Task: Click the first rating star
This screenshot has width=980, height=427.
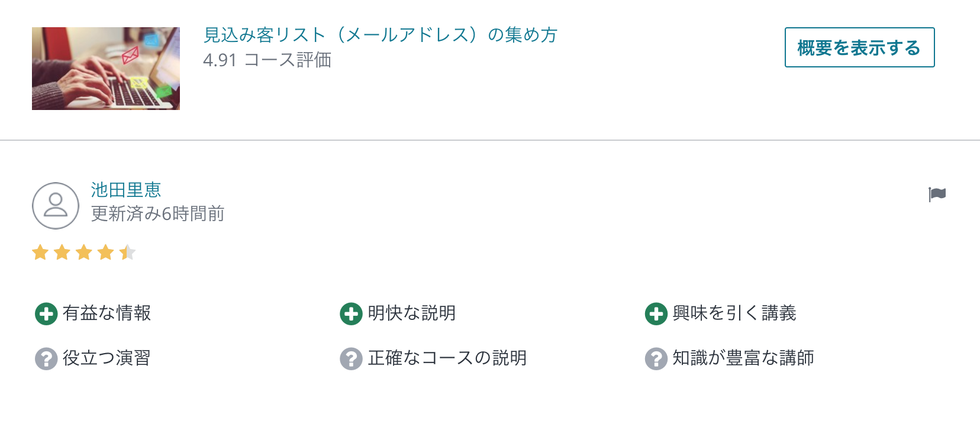Action: (x=40, y=253)
